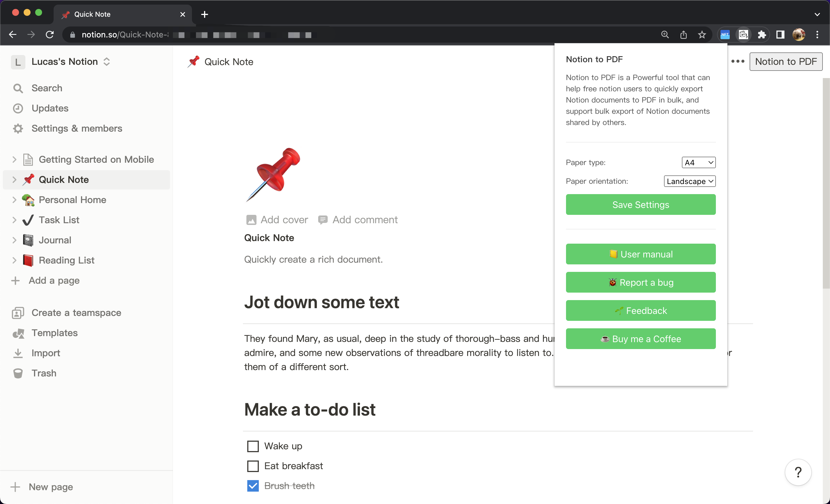Click the page vertical scrollbar
Viewport: 830px width, 504px height.
click(826, 183)
